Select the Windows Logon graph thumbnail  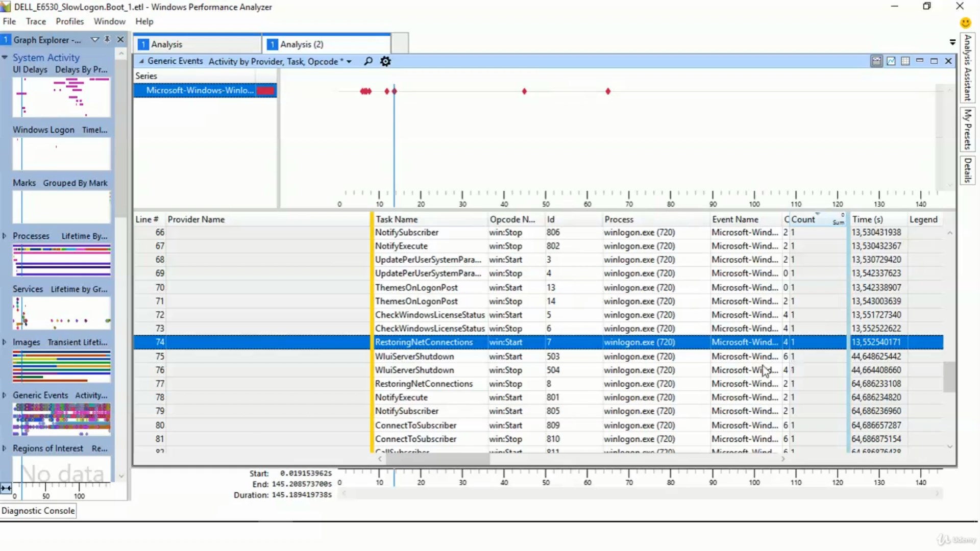(61, 154)
